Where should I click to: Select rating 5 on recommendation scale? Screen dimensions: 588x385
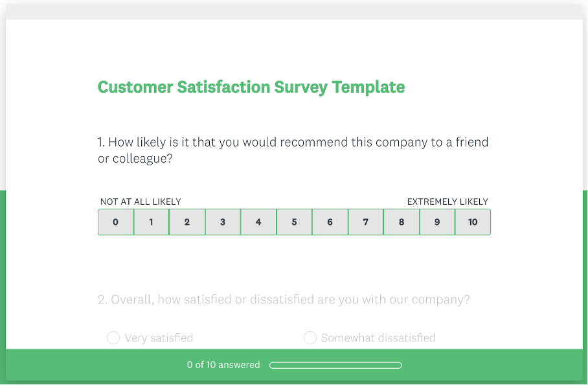point(294,222)
